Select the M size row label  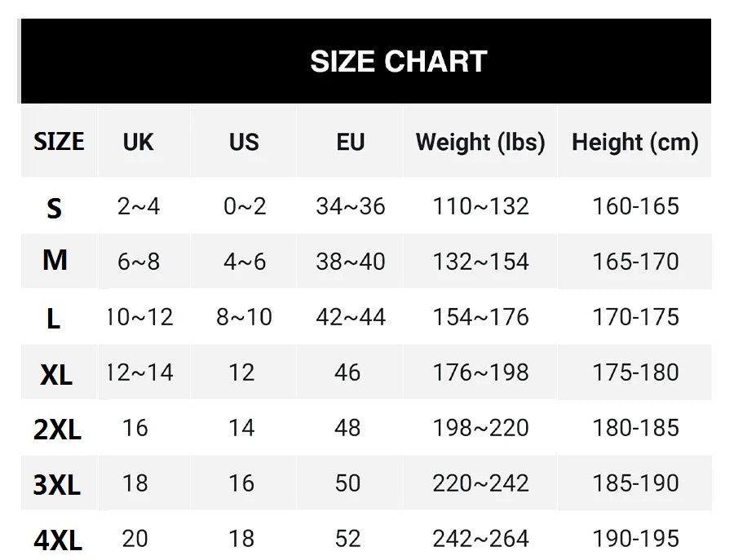(55, 261)
